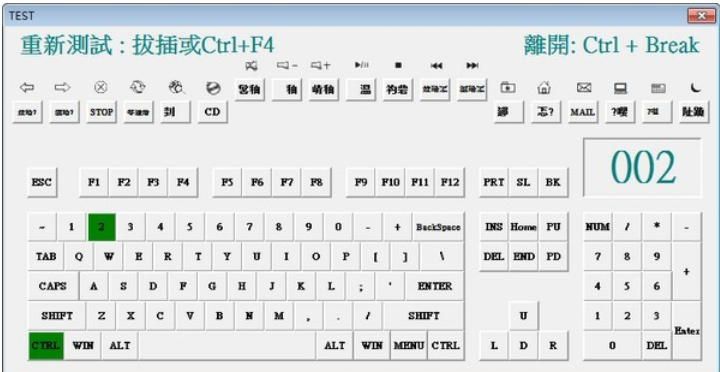
Task: Click the K key button
Action: click(x=301, y=286)
